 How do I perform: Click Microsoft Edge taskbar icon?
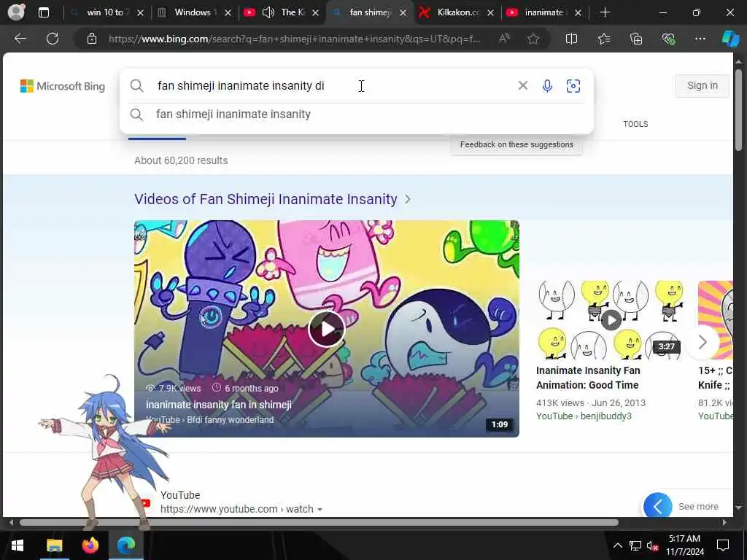coord(126,545)
